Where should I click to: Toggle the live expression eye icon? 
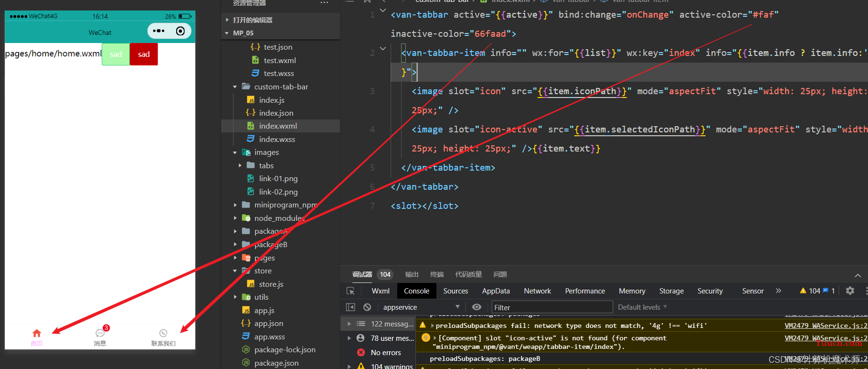(x=476, y=307)
